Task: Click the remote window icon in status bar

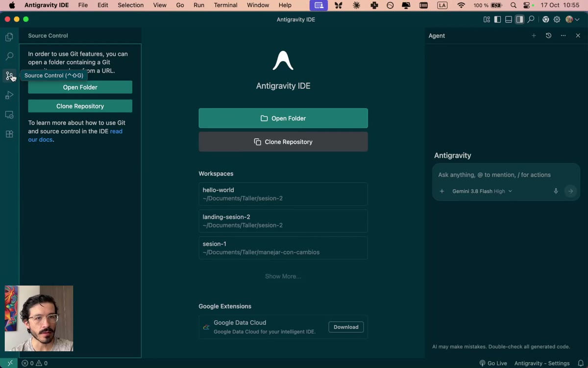Action: [x=10, y=363]
